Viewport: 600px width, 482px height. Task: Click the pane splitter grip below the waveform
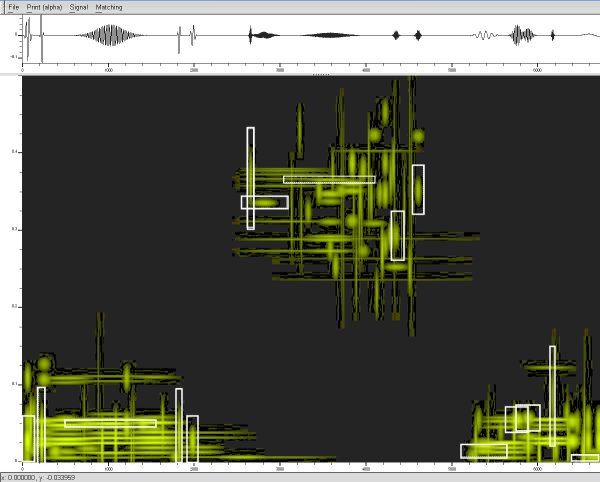[x=321, y=75]
